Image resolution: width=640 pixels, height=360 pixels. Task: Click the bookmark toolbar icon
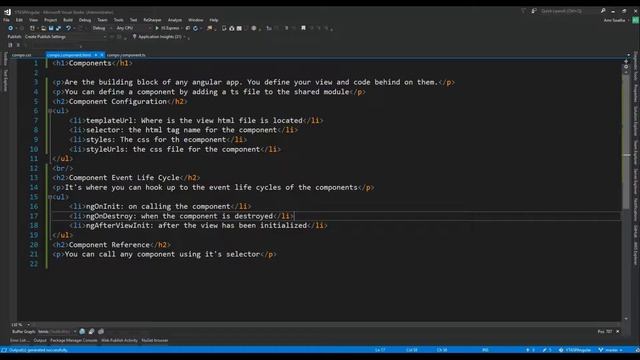303,28
